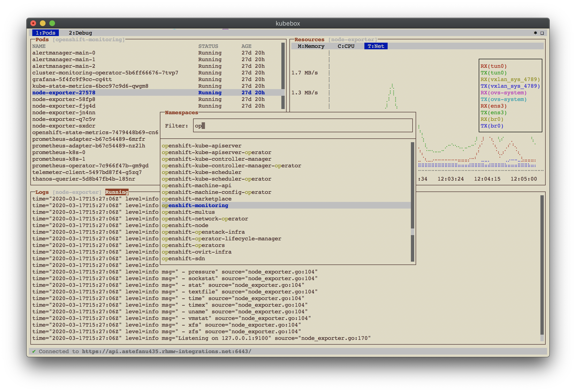Viewport: 576px width, 392px height.
Task: Click the Running status badge in Logs header
Action: [117, 192]
